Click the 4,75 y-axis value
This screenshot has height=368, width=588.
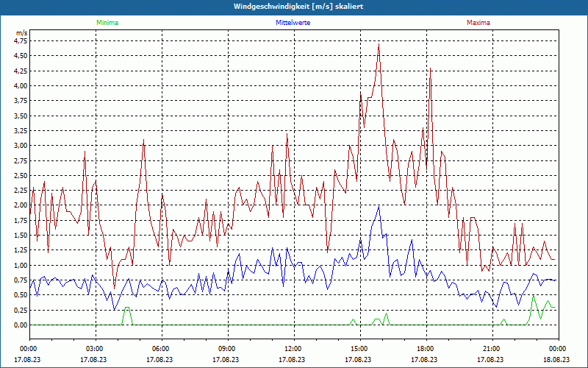tap(21, 41)
